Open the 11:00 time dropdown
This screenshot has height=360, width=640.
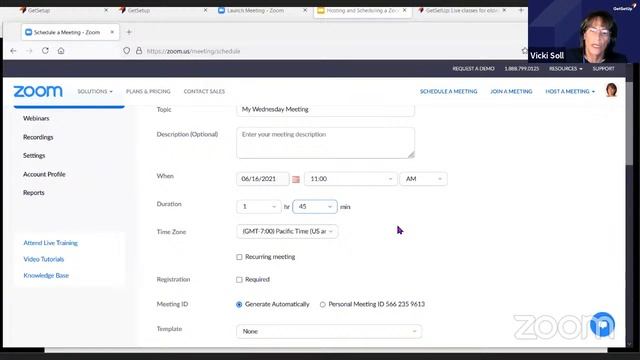pyautogui.click(x=351, y=179)
